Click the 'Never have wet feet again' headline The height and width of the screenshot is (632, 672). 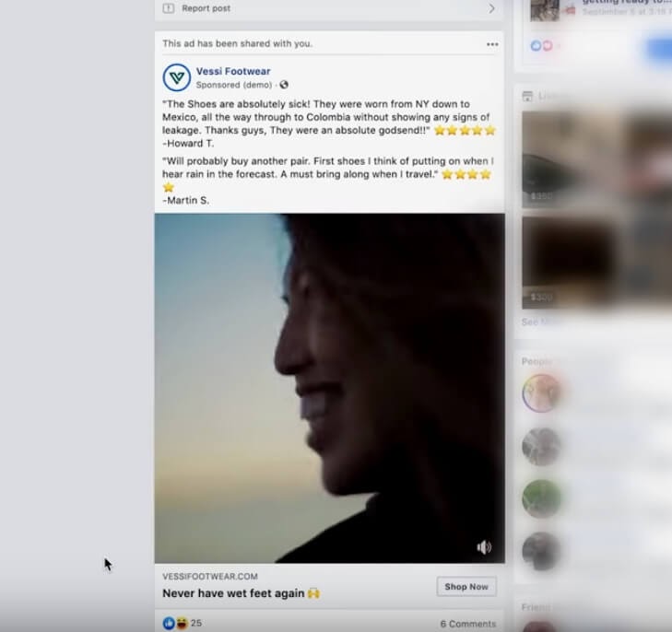tap(242, 593)
